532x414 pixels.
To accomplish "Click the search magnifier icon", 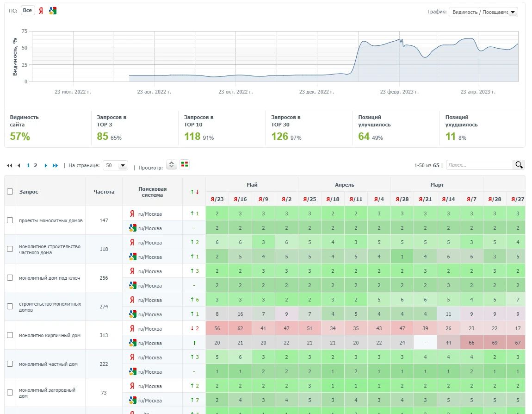I will [x=519, y=165].
